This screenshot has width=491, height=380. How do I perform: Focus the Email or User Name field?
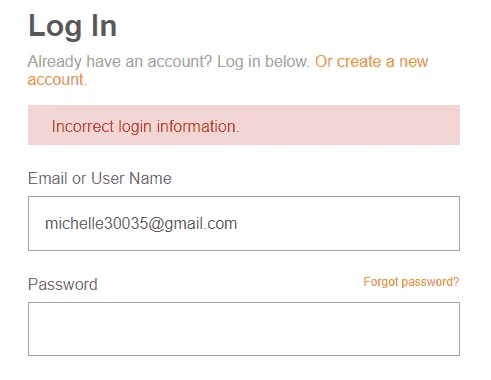tap(244, 223)
